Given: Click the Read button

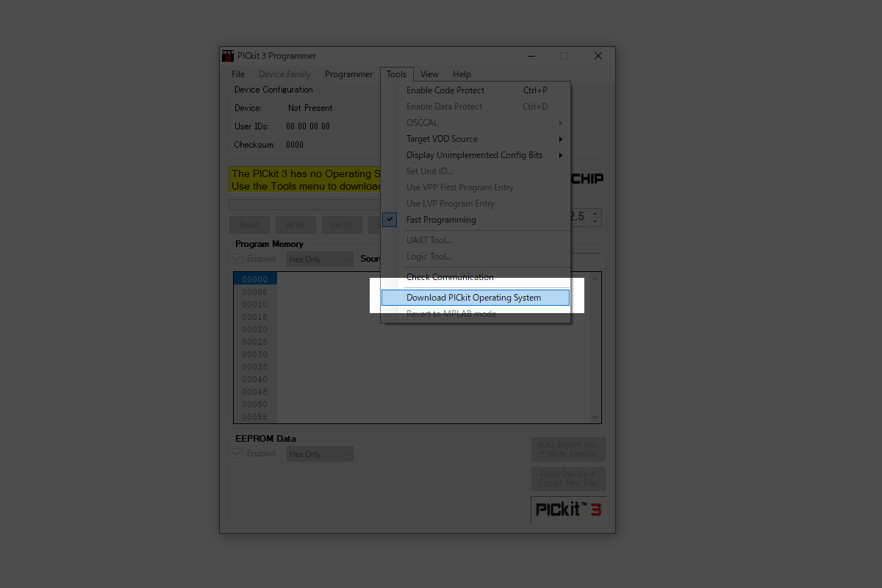Looking at the screenshot, I should click(x=249, y=225).
